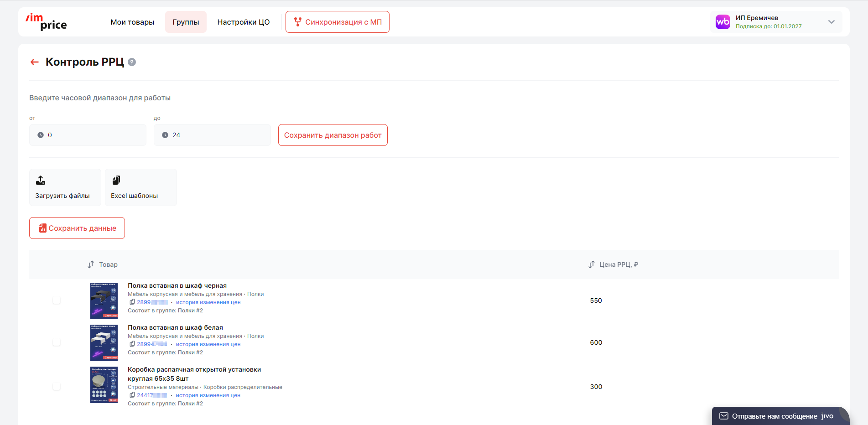Sort table by Цена РРЦ column

(591, 264)
